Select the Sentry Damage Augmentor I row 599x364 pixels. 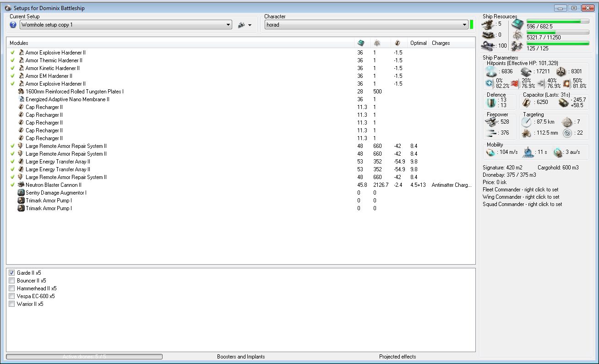coord(240,193)
